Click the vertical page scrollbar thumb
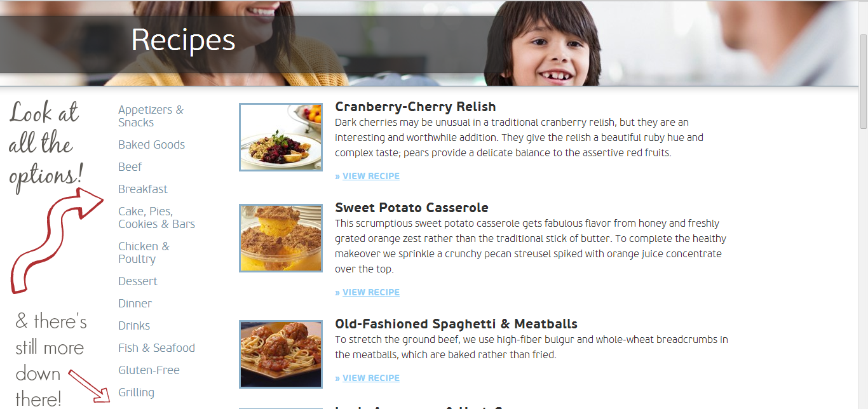 (x=863, y=81)
